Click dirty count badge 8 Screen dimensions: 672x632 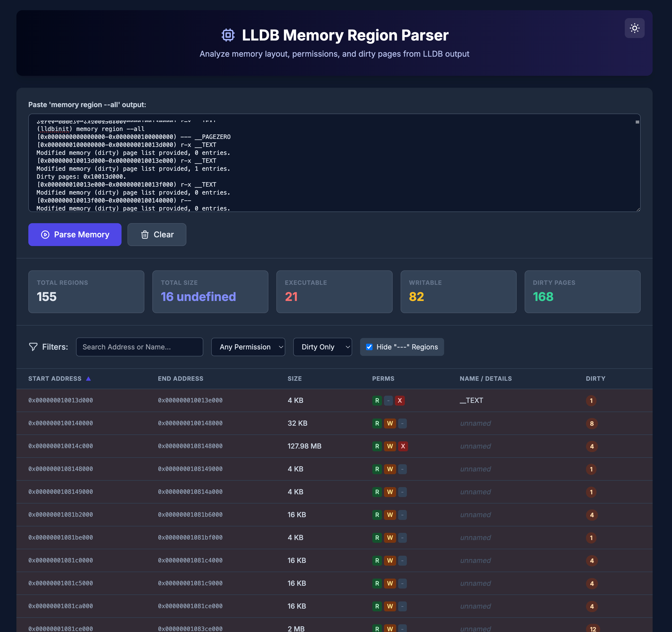point(591,423)
